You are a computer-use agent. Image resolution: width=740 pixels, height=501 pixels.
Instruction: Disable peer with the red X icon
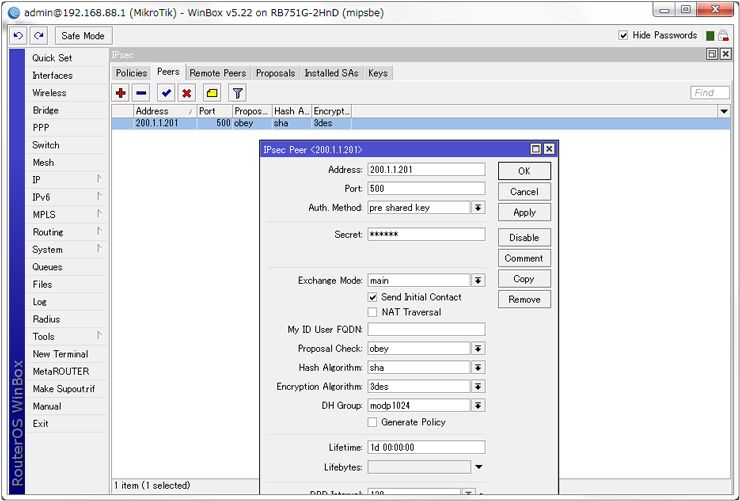[187, 93]
